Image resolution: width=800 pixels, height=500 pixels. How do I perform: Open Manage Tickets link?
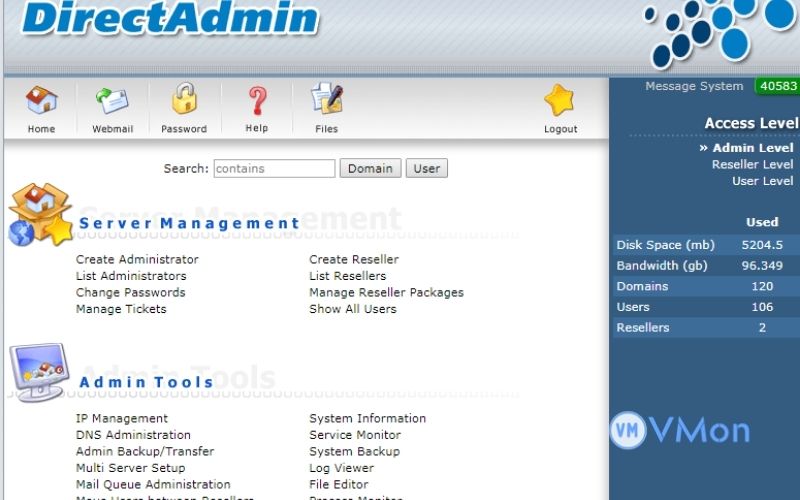[x=121, y=309]
